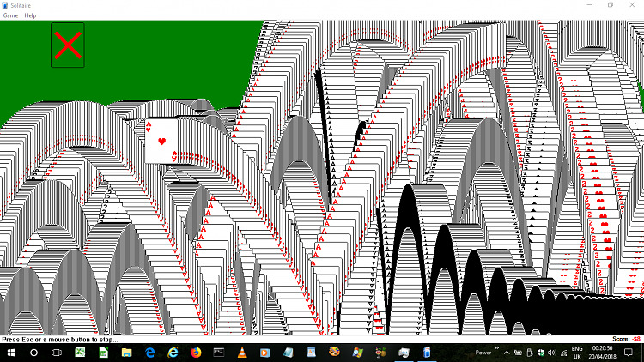The width and height of the screenshot is (644, 362).
Task: Open Windows Defender security tray icon
Action: click(540, 353)
